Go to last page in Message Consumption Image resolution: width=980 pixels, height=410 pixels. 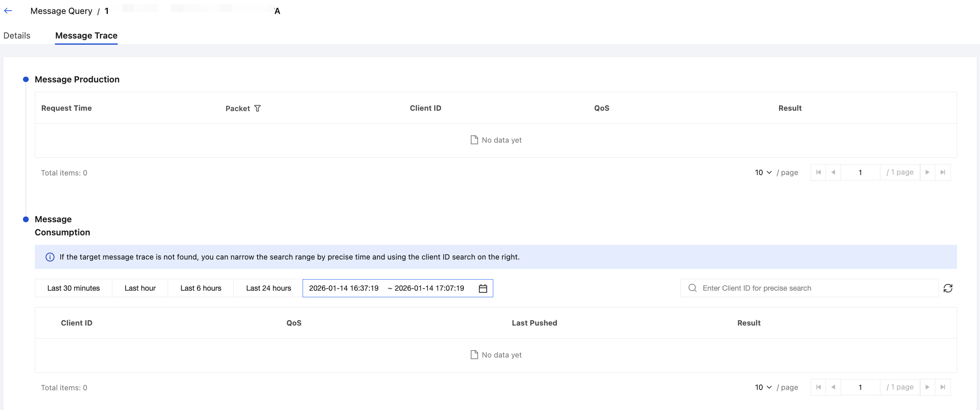[x=943, y=387]
